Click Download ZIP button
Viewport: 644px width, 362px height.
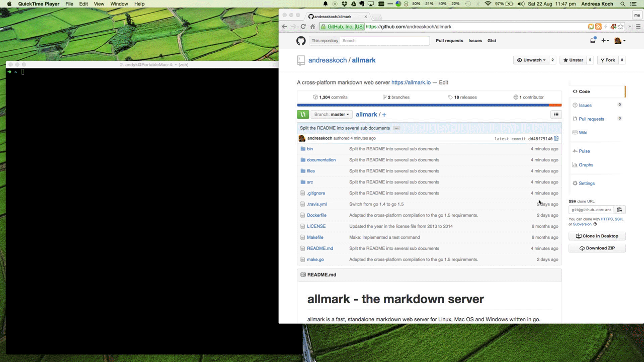tap(597, 248)
